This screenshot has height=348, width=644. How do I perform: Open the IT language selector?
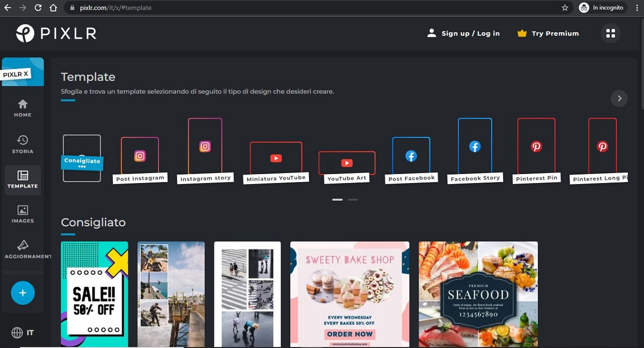click(x=23, y=332)
